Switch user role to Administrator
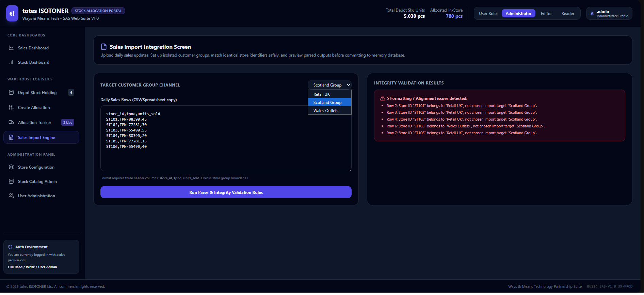 point(518,14)
